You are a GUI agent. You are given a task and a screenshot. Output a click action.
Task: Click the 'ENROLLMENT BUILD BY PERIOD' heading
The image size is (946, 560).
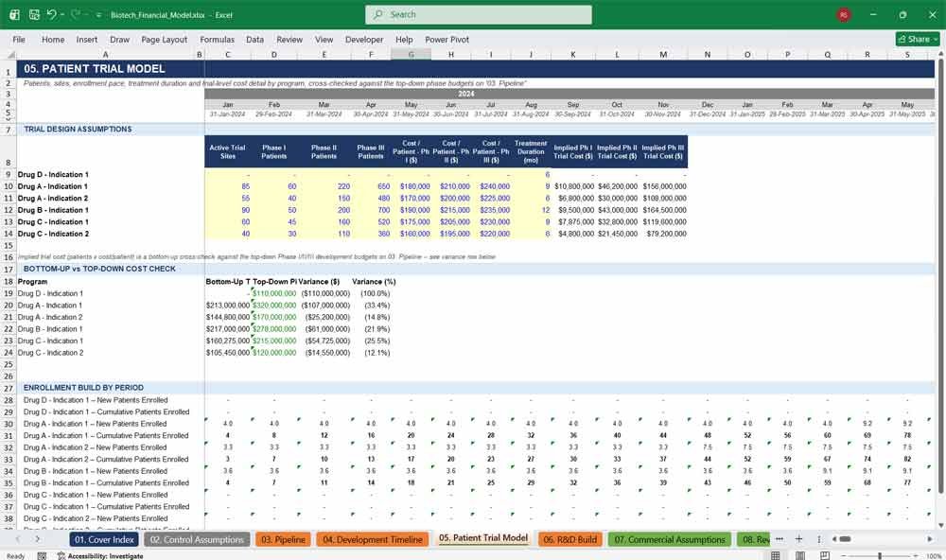pyautogui.click(x=83, y=388)
